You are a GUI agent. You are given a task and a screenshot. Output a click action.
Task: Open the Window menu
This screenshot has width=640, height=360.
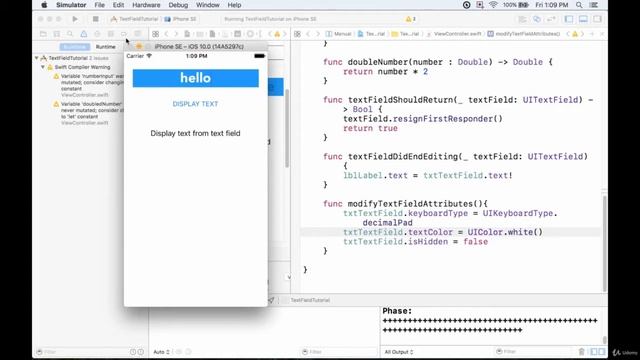pyautogui.click(x=208, y=5)
